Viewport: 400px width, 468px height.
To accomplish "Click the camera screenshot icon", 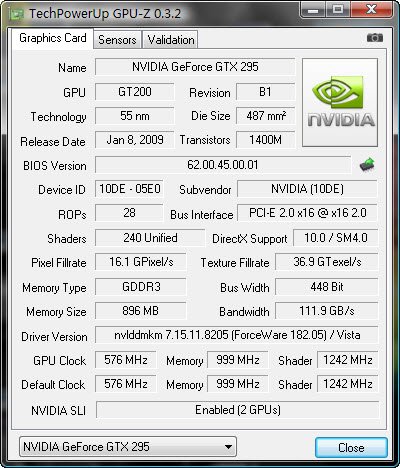I will (375, 38).
